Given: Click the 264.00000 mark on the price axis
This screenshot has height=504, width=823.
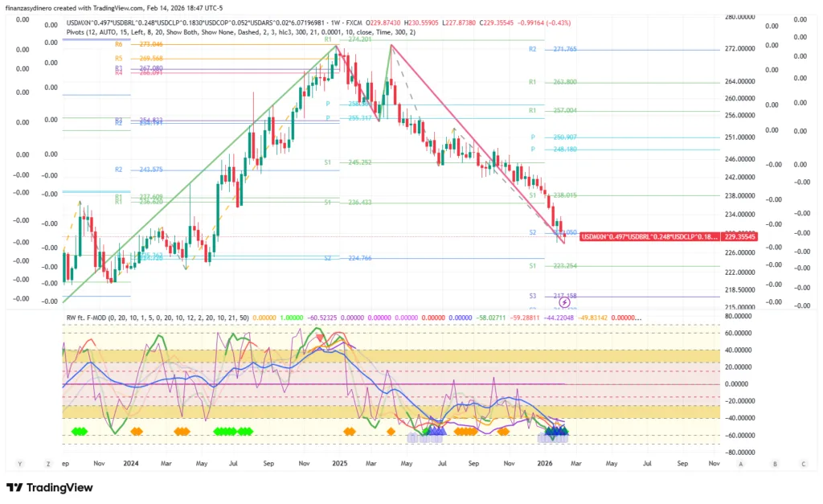Looking at the screenshot, I should pyautogui.click(x=737, y=81).
